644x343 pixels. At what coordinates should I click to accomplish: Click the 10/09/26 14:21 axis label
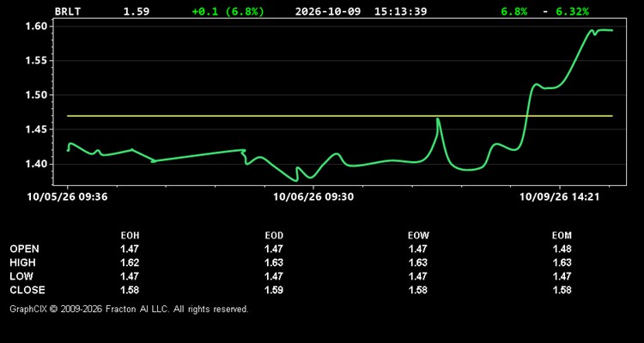pos(559,197)
